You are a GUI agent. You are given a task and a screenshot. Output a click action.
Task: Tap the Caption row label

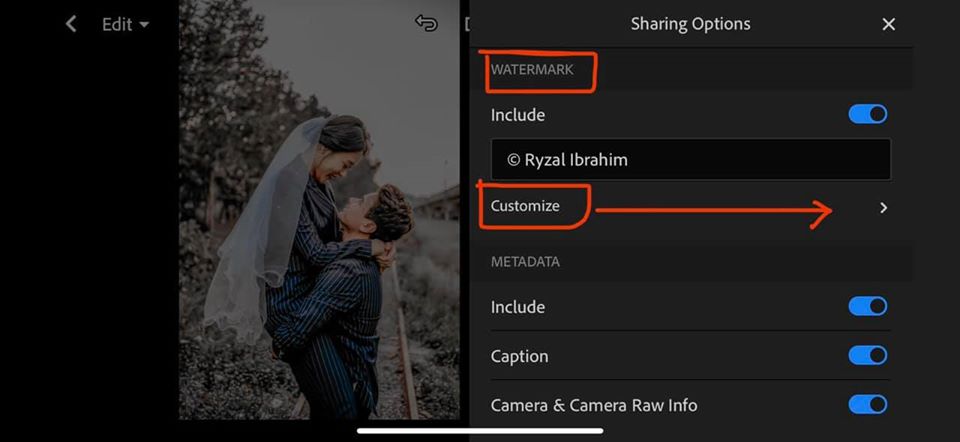click(519, 356)
